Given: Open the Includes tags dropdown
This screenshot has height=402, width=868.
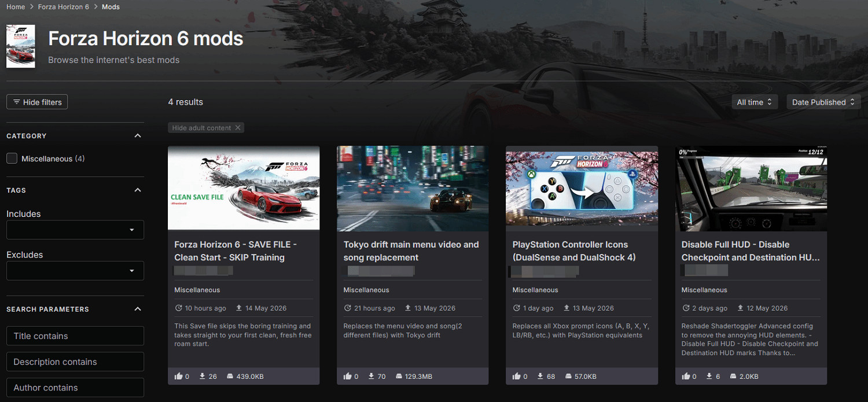Looking at the screenshot, I should point(75,230).
